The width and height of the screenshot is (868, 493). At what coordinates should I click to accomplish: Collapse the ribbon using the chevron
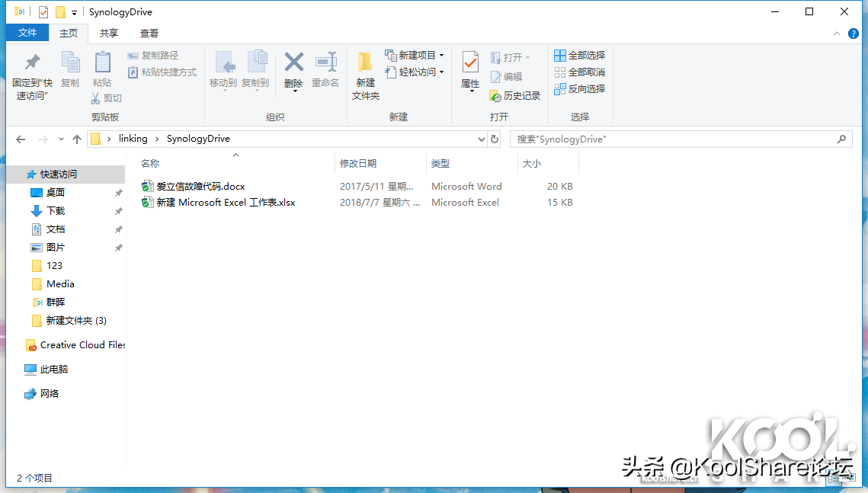click(x=837, y=34)
